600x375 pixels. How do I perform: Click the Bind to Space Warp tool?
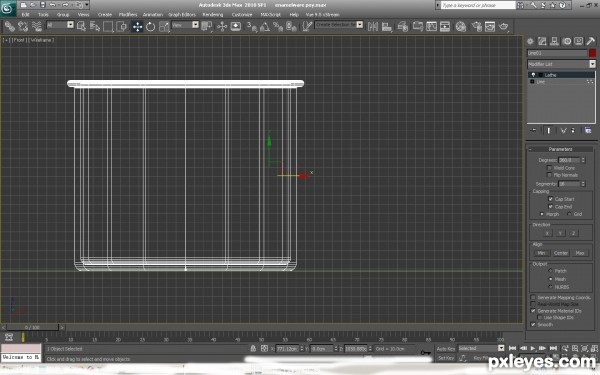(x=37, y=26)
